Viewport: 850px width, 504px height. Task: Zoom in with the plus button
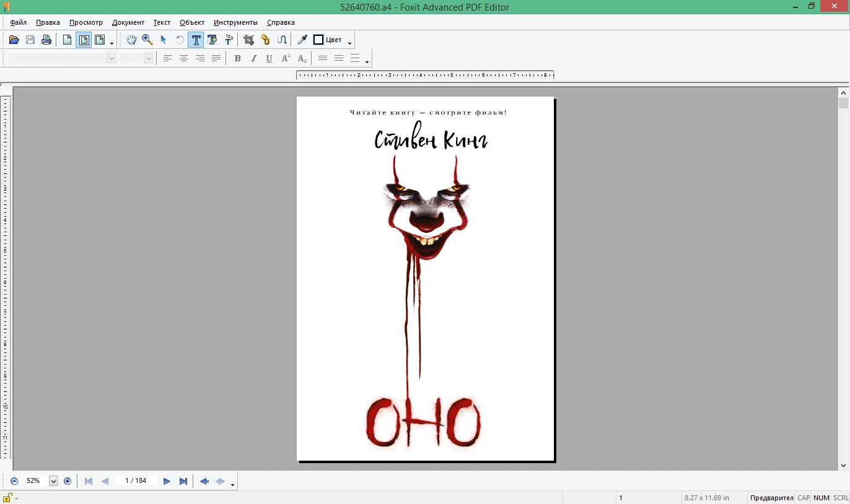68,481
